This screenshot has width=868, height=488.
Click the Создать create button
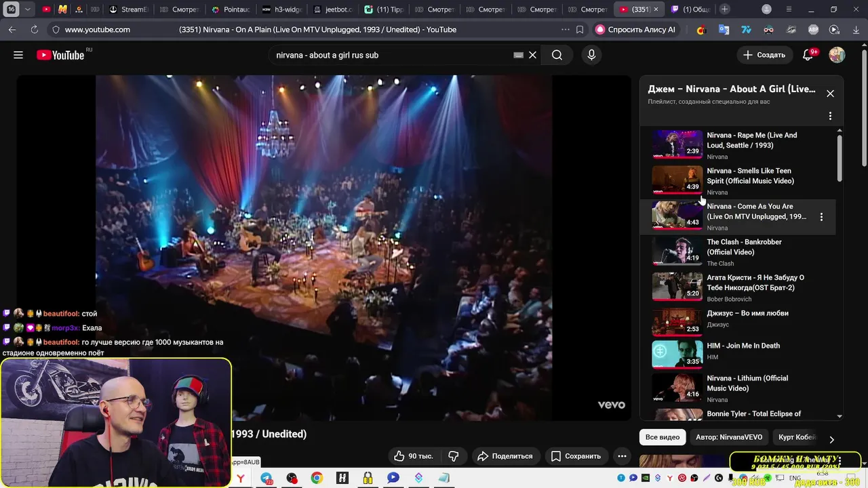click(x=765, y=55)
